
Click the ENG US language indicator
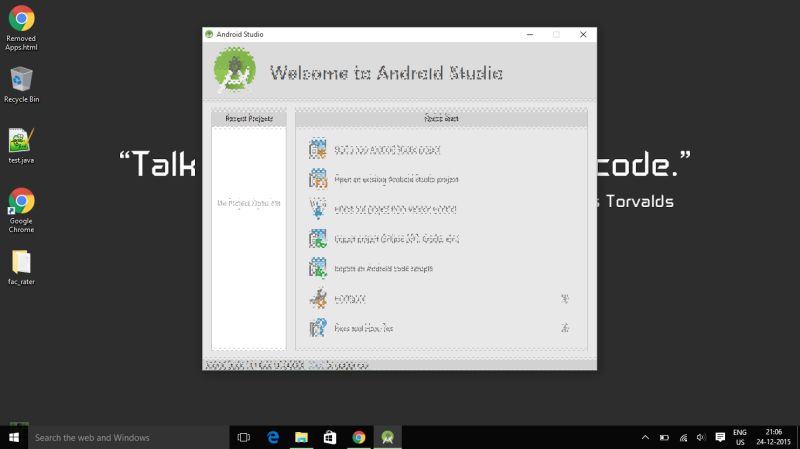click(x=740, y=437)
